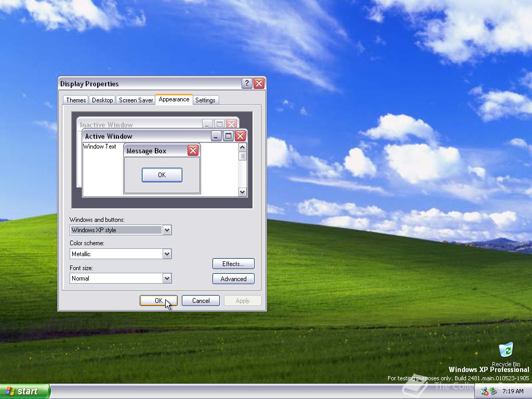Switch to the Desktop tab
The height and width of the screenshot is (399, 532).
point(102,100)
